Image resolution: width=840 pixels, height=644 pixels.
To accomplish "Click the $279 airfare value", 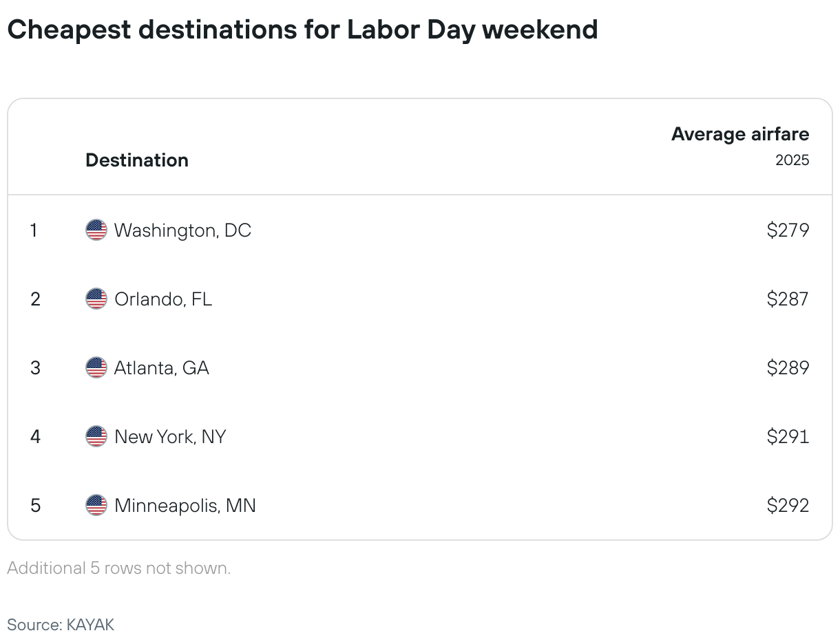I will point(788,230).
